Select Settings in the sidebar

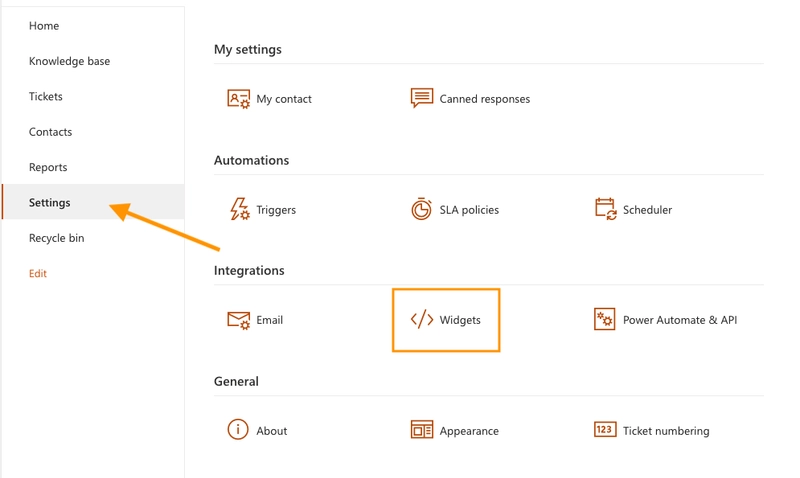pyautogui.click(x=50, y=202)
